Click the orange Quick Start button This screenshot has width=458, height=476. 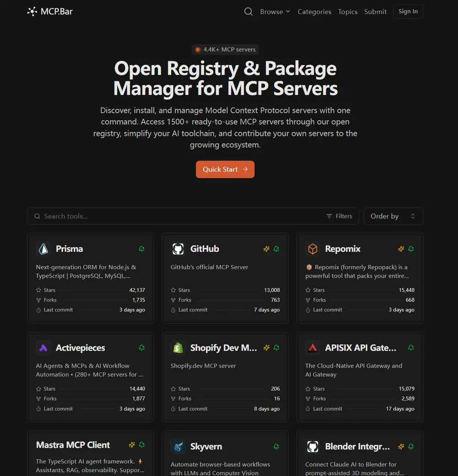[225, 169]
